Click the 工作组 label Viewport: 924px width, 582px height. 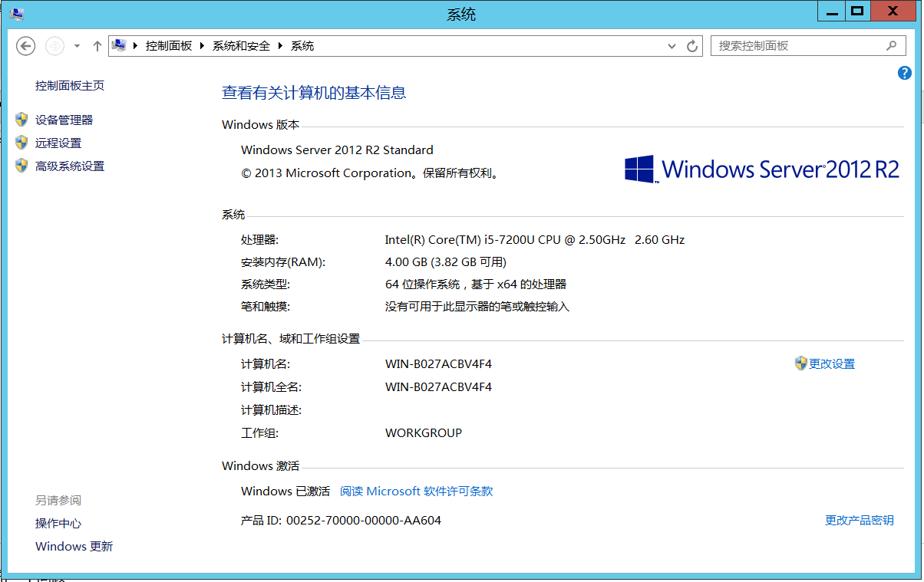pos(260,433)
